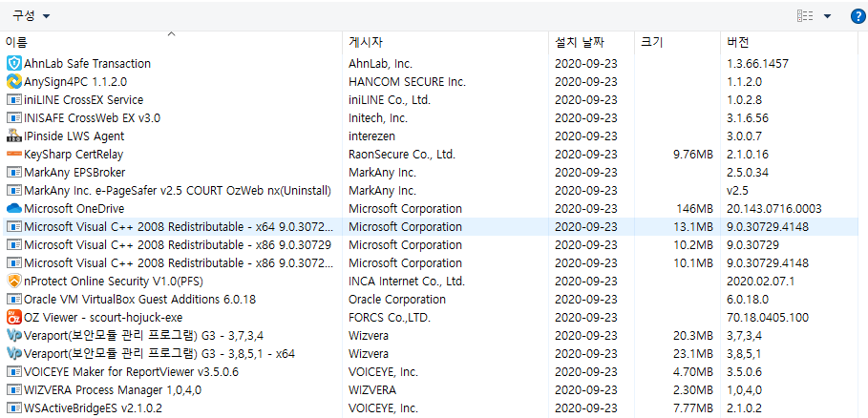
Task: Click the sort arrow above the 이름 column
Action: [172, 34]
